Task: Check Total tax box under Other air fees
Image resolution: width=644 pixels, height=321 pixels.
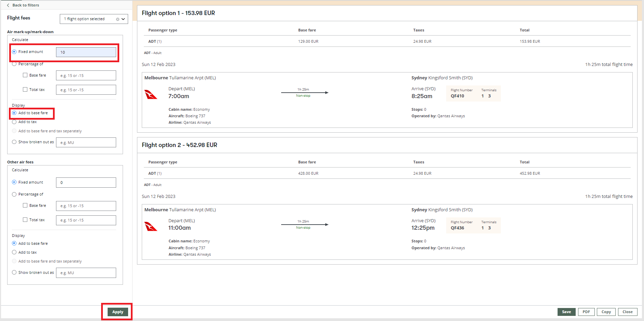Action: click(x=25, y=220)
